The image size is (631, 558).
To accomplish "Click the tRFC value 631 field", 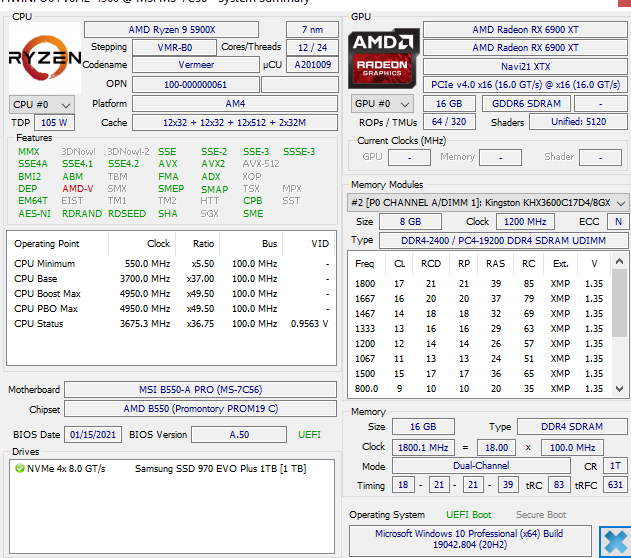I will tap(615, 485).
